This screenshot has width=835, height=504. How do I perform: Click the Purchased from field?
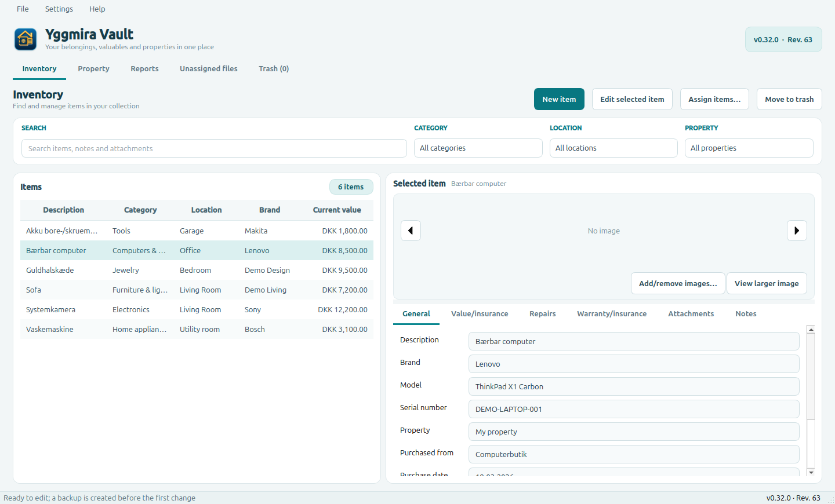[x=634, y=454]
